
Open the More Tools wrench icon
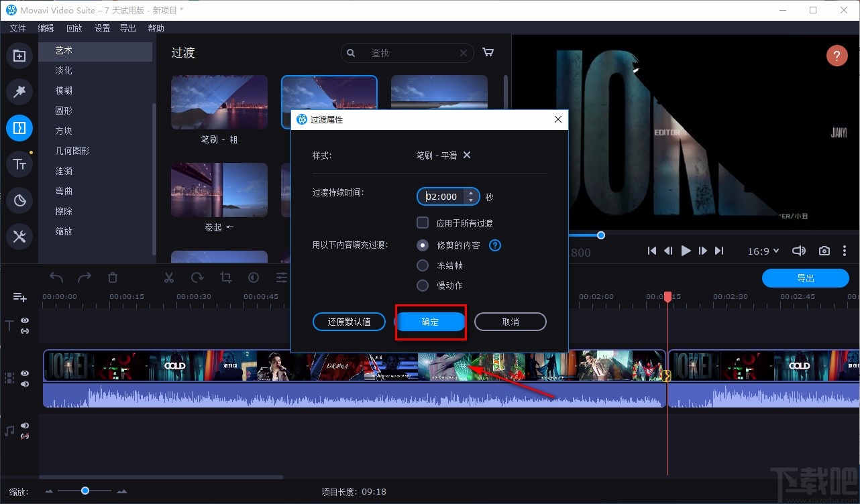(x=19, y=236)
